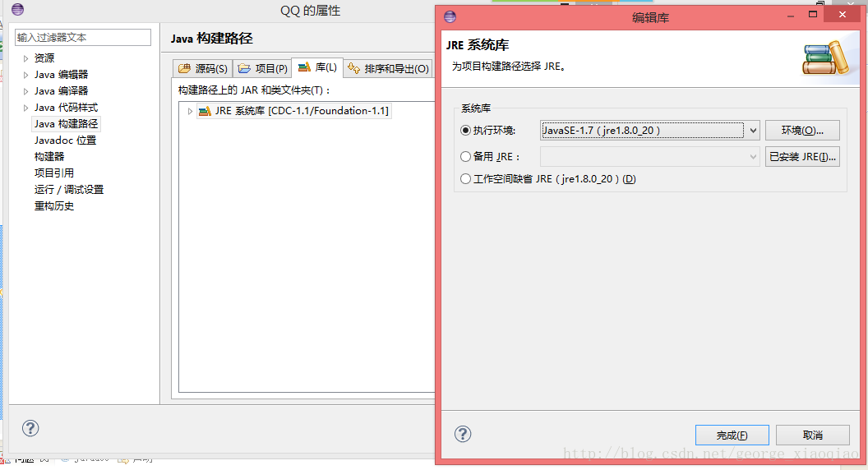The image size is (868, 470).
Task: Select 重构历史 in the tree
Action: tap(54, 206)
